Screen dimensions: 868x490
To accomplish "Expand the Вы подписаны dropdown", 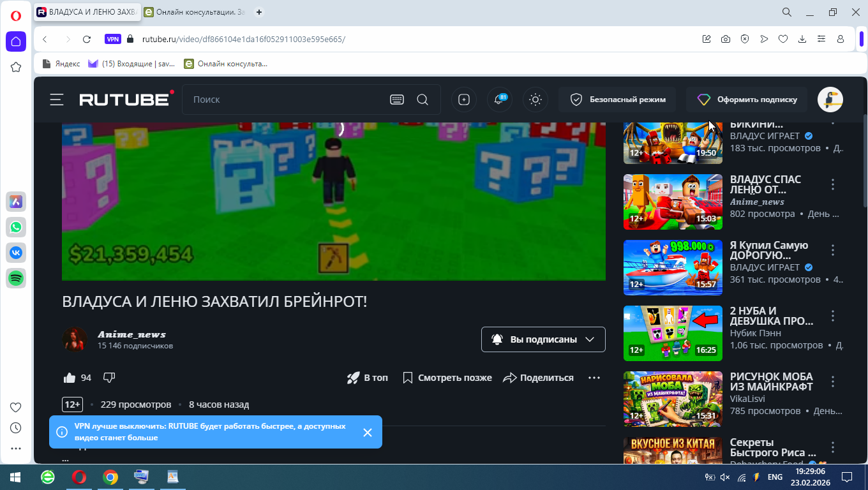I will (x=543, y=339).
